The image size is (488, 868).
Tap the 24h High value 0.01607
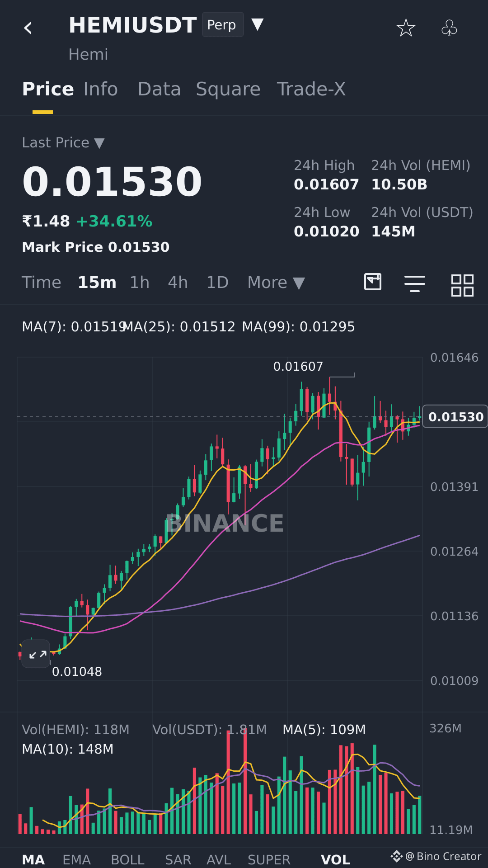326,184
